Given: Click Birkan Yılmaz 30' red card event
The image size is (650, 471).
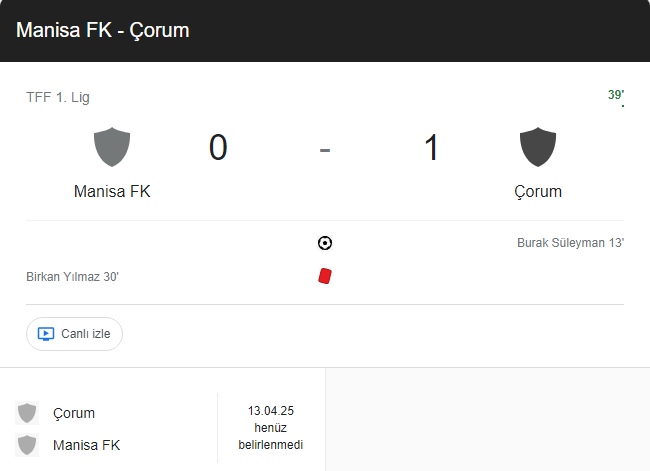Looking at the screenshot, I should click(x=73, y=277).
